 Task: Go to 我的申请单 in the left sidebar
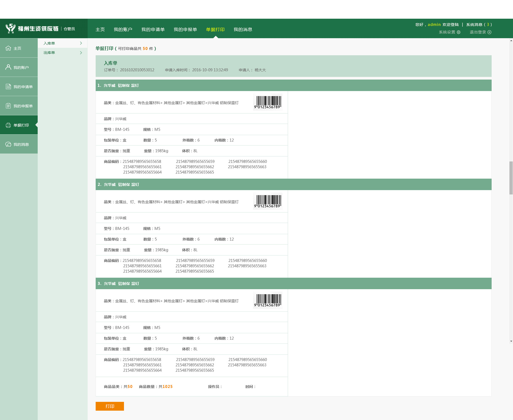[x=19, y=87]
